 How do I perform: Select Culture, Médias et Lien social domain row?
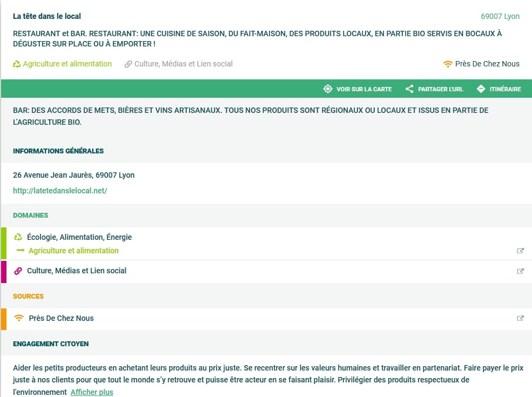[77, 271]
